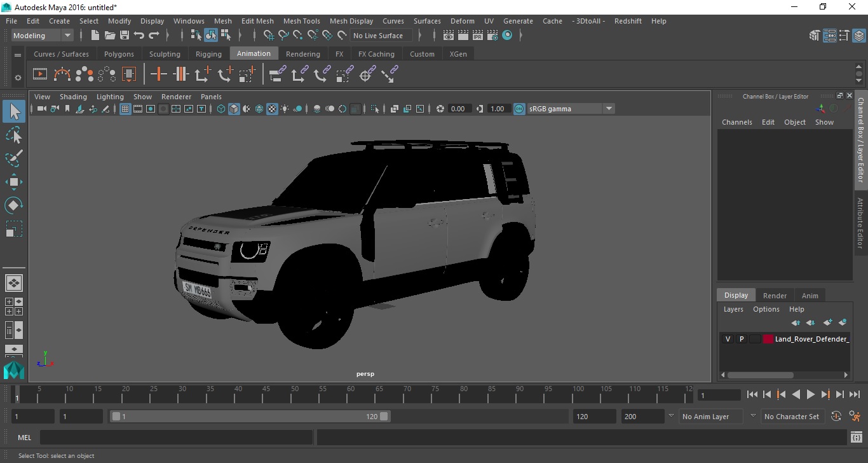Open the Mesh Tools menu

[x=301, y=21]
